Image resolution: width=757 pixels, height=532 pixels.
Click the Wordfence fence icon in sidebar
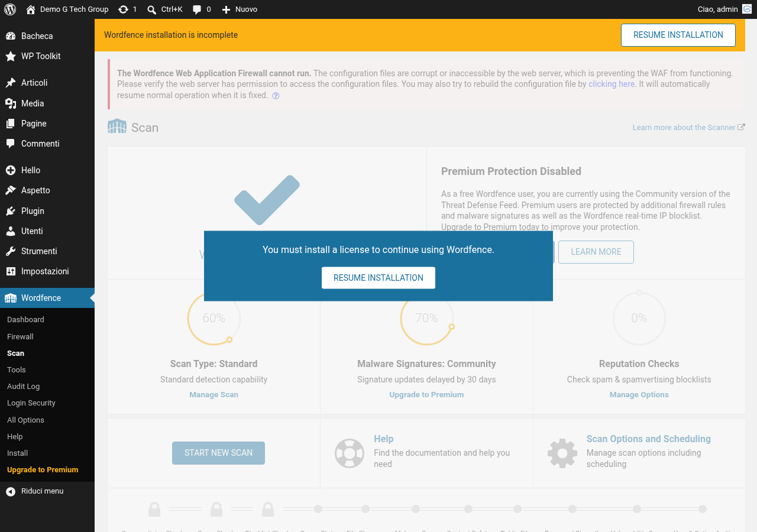[11, 298]
